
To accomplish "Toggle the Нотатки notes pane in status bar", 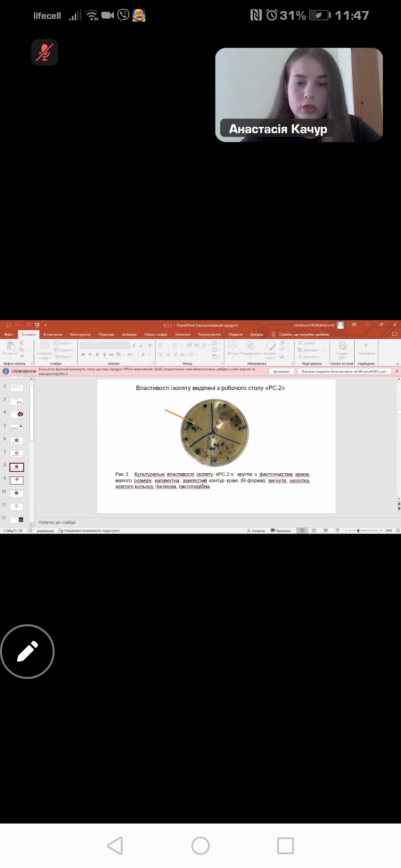I will [x=256, y=531].
